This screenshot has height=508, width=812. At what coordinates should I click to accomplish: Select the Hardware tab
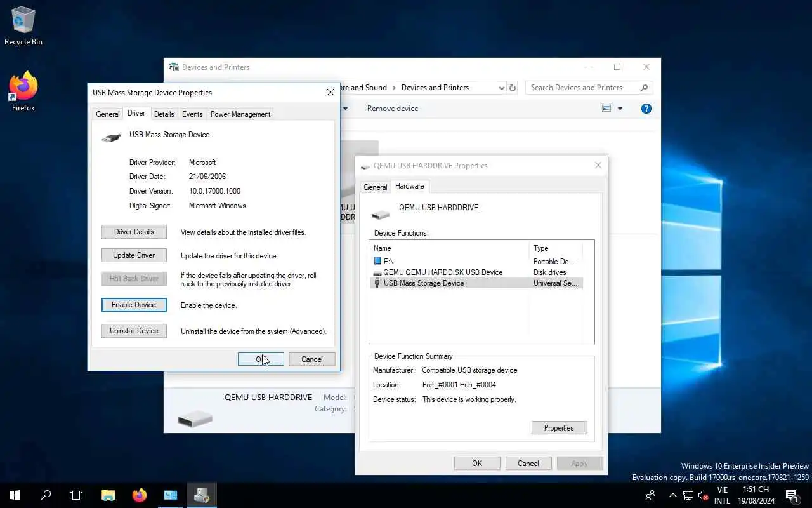(409, 186)
